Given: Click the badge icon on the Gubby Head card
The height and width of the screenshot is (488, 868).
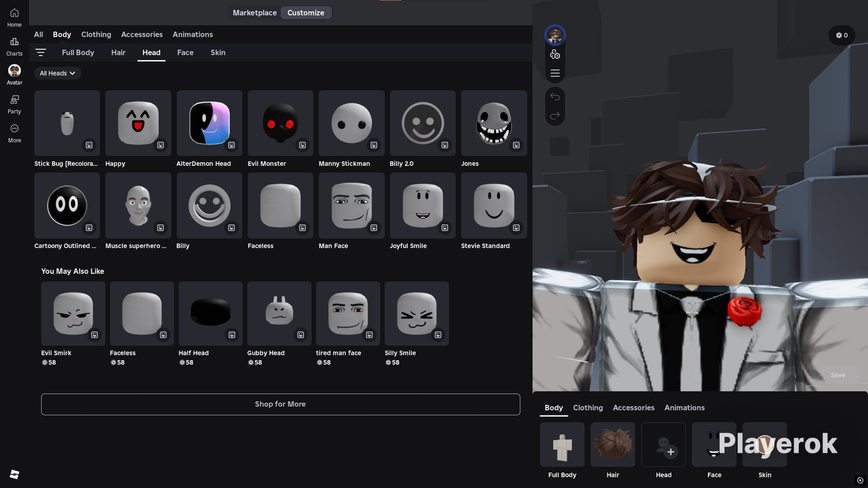Looking at the screenshot, I should point(301,335).
